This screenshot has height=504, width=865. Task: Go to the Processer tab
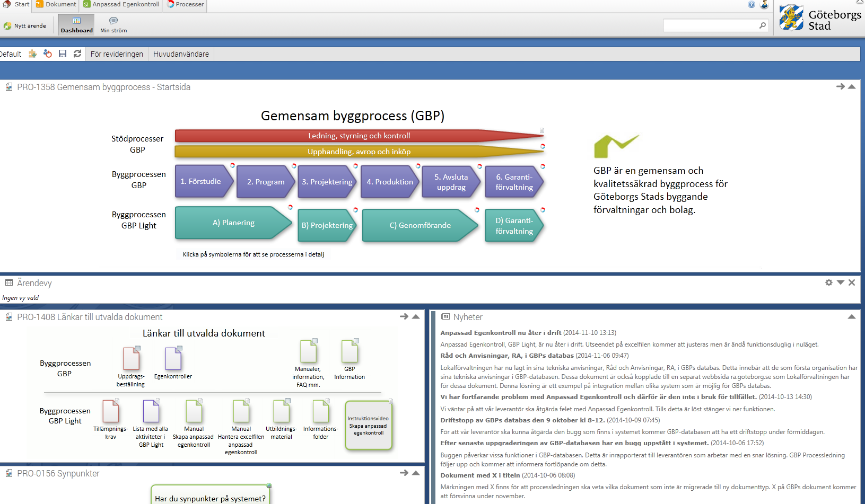pos(185,4)
